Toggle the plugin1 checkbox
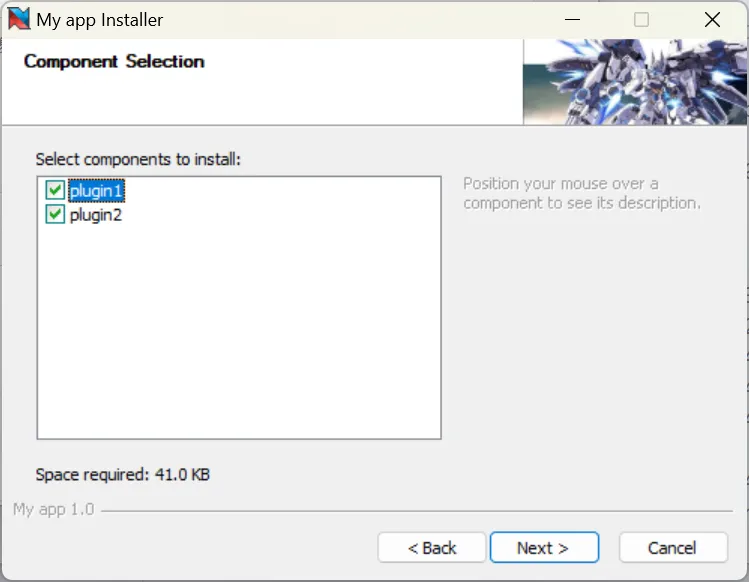Screen dimensions: 749x582 coord(55,190)
